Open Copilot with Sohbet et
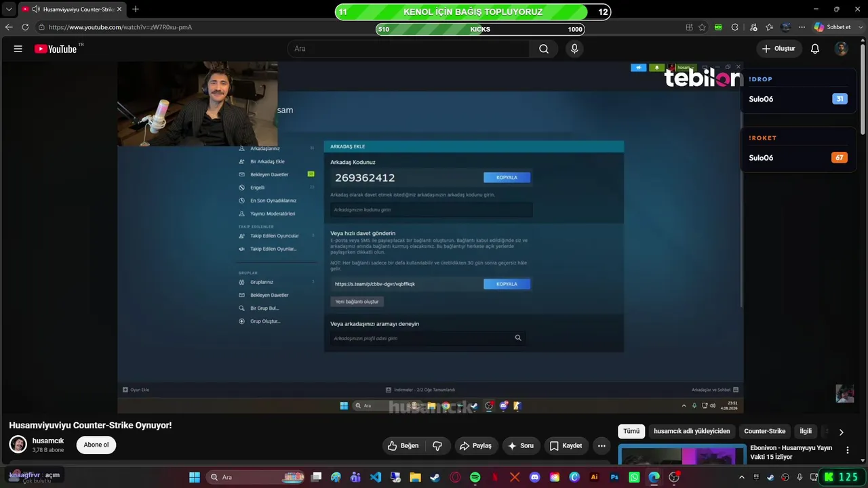 pyautogui.click(x=833, y=27)
